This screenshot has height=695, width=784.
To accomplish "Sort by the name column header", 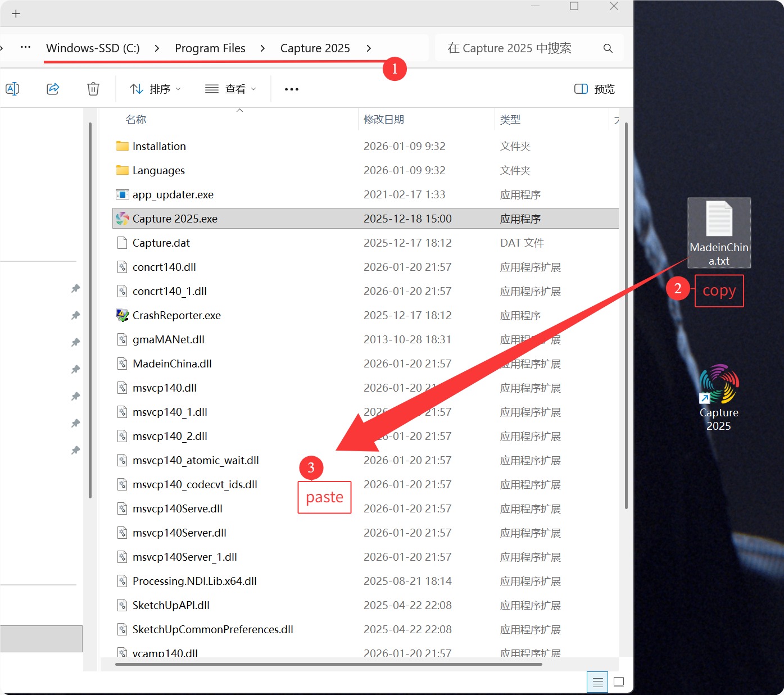I will pyautogui.click(x=136, y=120).
